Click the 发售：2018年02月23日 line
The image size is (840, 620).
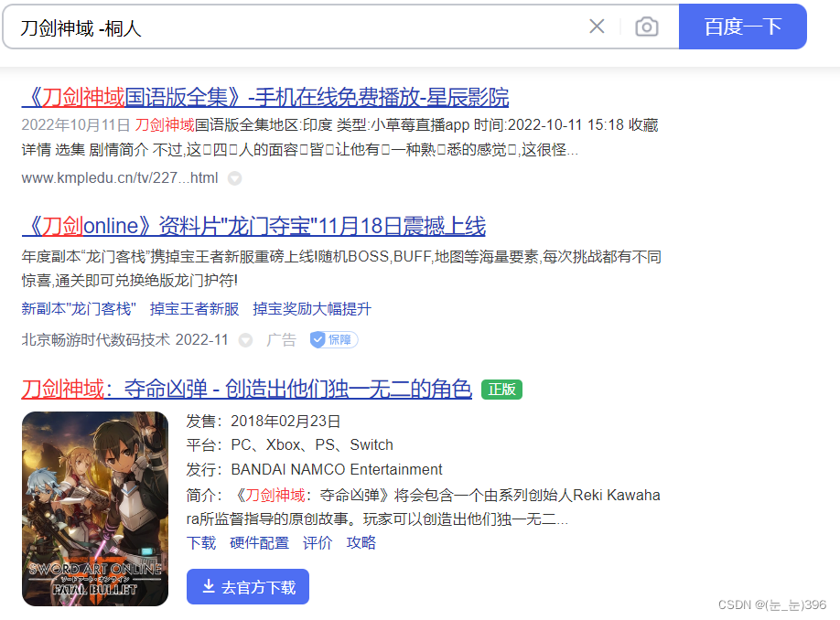pyautogui.click(x=263, y=422)
